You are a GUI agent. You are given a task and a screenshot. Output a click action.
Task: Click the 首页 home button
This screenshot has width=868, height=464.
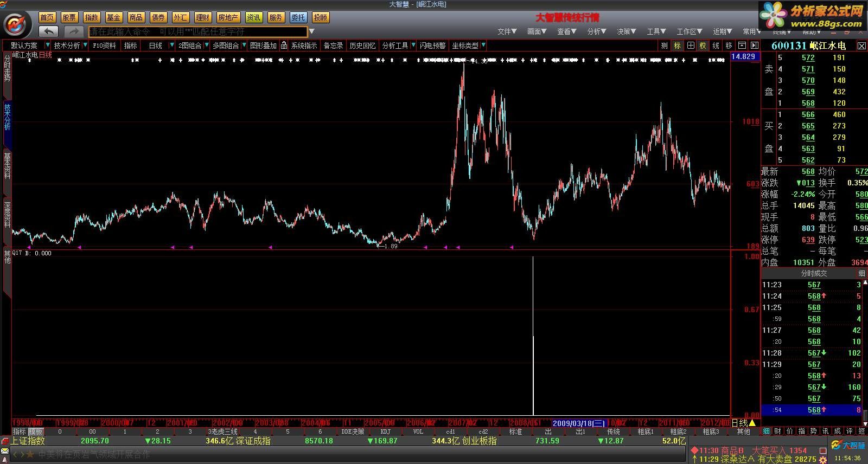47,17
